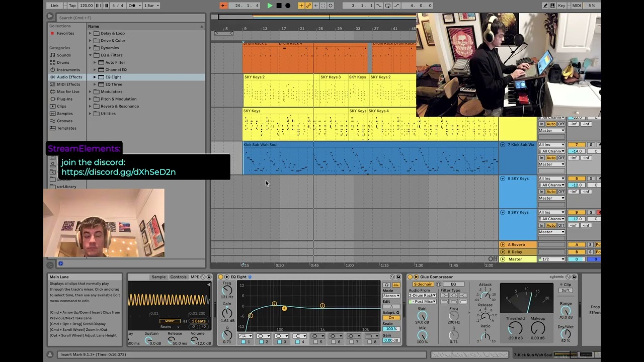Click the Session Record circle button

pos(331,6)
